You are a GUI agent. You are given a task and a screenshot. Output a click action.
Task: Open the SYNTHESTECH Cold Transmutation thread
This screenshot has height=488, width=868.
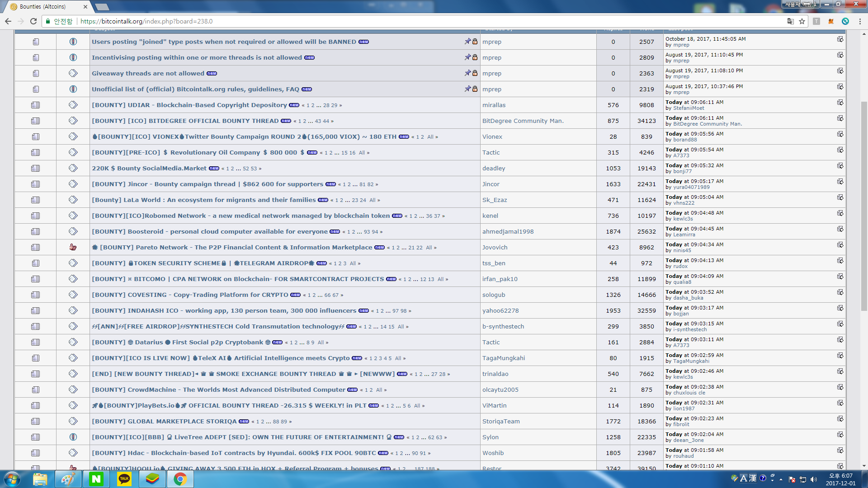tap(218, 326)
